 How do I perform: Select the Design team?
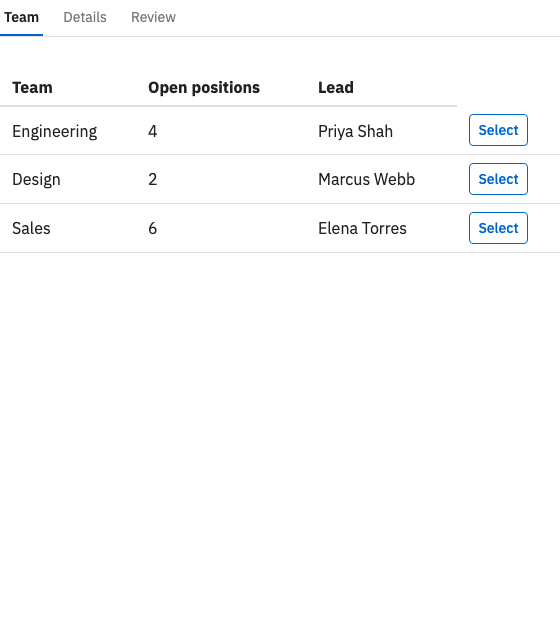tap(498, 179)
